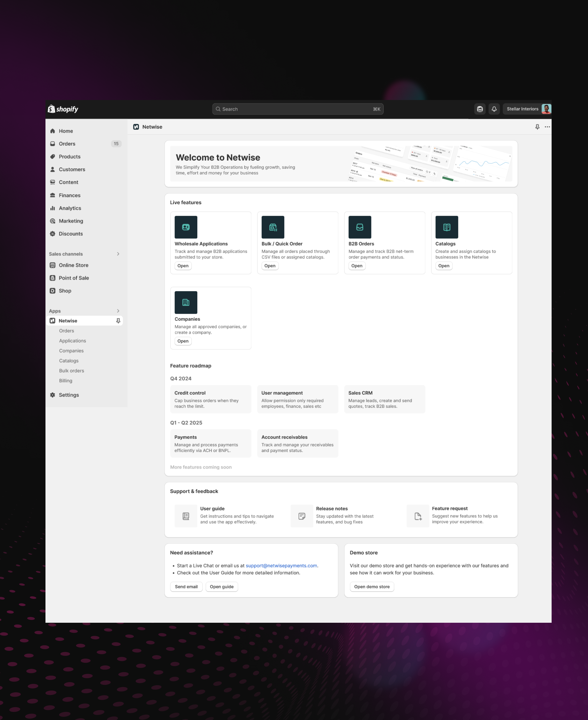This screenshot has height=720, width=588.
Task: Open the Sidekick assistant icon in top bar
Action: click(480, 109)
